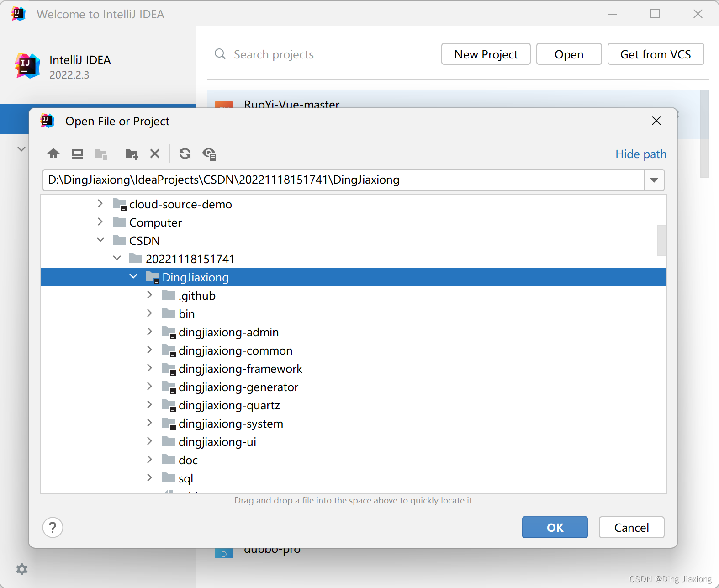This screenshot has width=719, height=588.
Task: Click the folder icon of cloud-source-demo
Action: click(x=120, y=204)
